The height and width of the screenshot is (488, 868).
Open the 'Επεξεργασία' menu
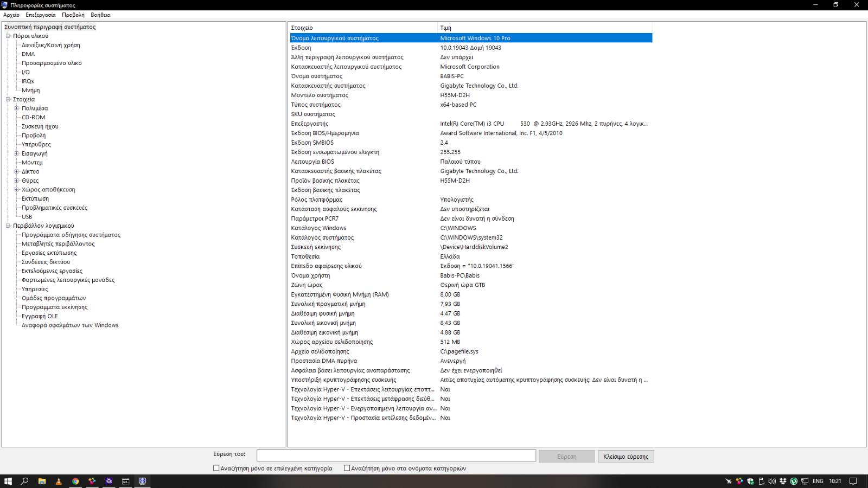tap(41, 15)
